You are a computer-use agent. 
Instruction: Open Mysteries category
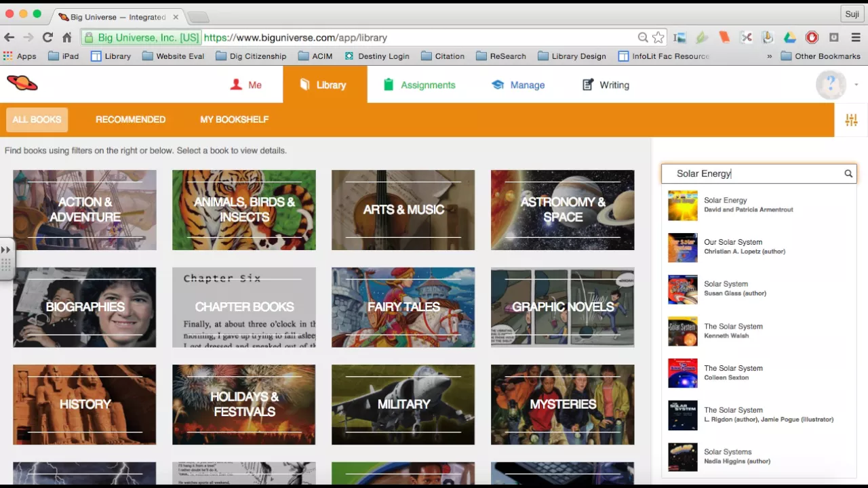pyautogui.click(x=563, y=405)
